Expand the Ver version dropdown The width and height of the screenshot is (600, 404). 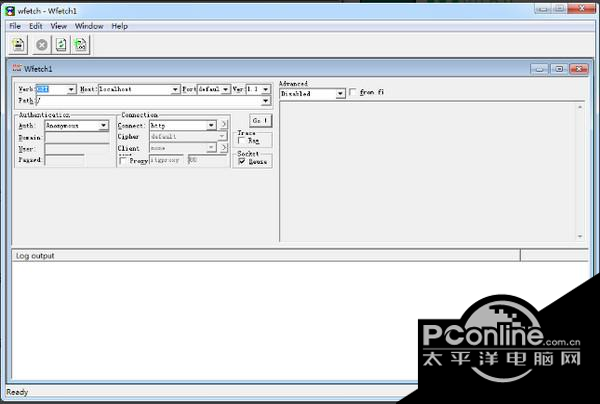click(x=266, y=89)
